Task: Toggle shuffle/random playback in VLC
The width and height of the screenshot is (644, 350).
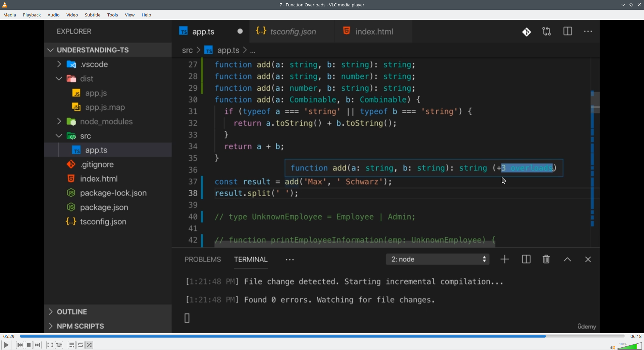Action: pos(90,345)
